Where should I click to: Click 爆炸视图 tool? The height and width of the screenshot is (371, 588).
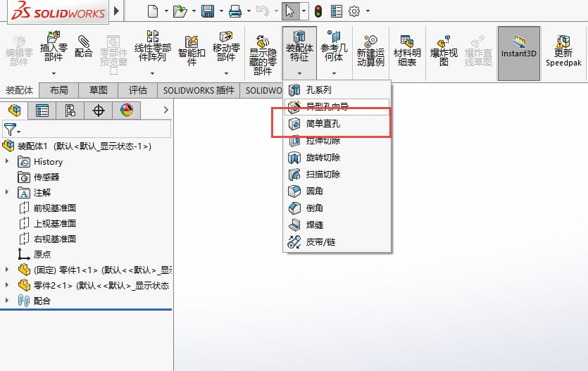coord(444,51)
